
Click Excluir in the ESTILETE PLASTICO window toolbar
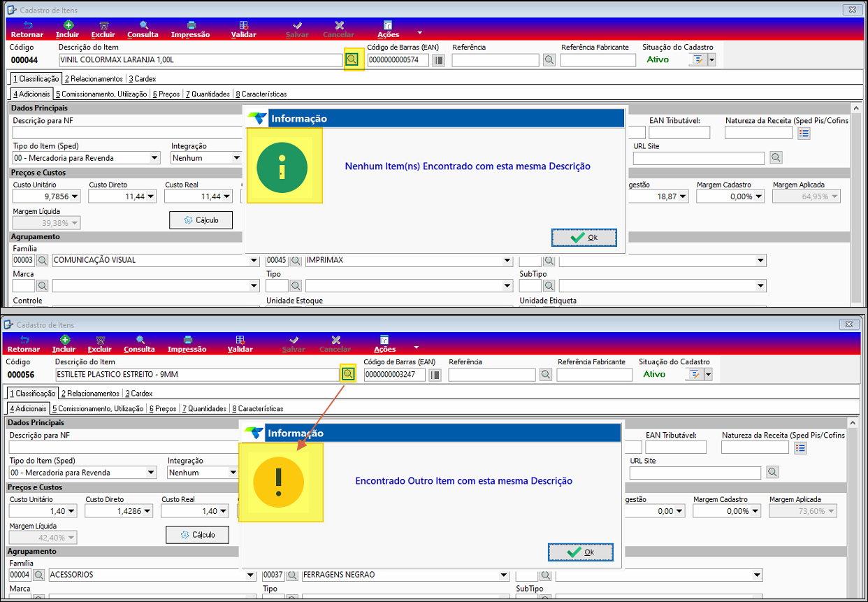100,344
